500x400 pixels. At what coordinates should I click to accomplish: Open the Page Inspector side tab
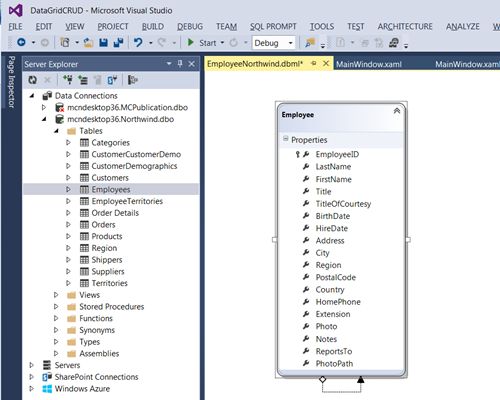12,82
